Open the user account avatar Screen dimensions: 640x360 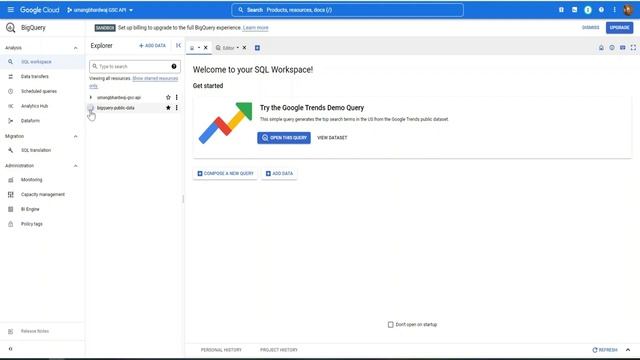click(628, 10)
